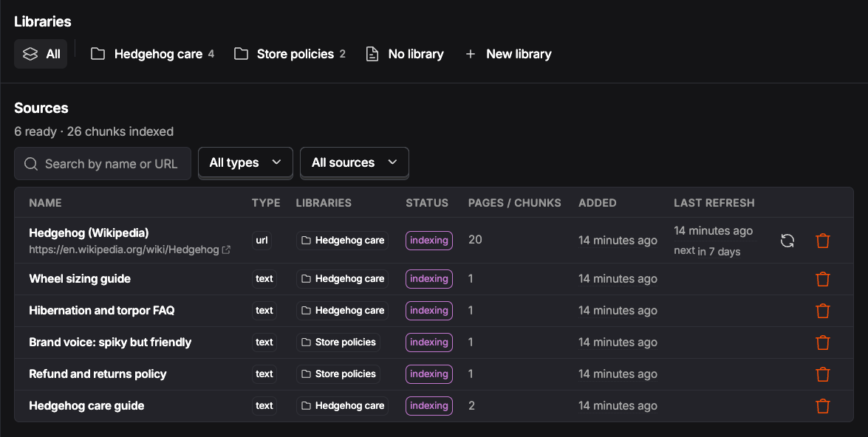The height and width of the screenshot is (437, 868).
Task: Click the search magnifier icon
Action: [x=31, y=164]
